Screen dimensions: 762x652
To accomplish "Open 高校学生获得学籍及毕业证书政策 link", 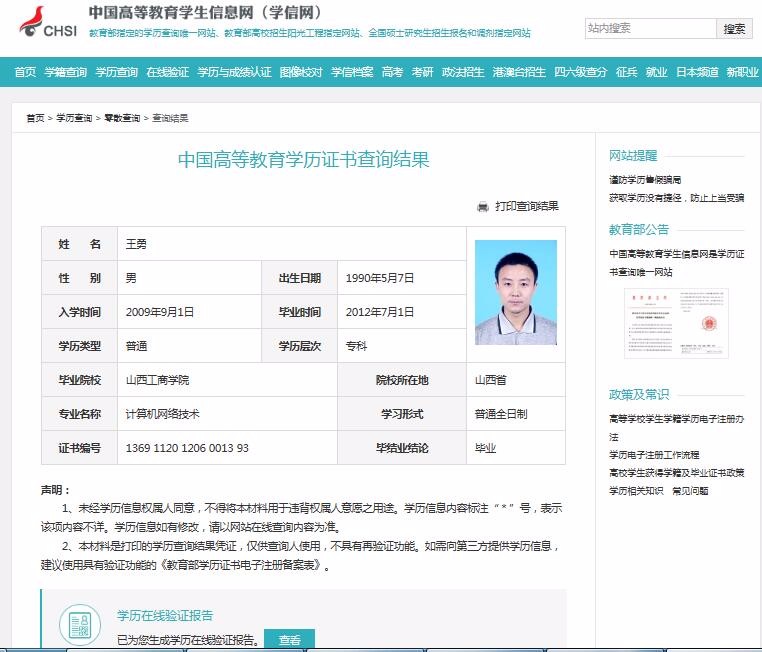I will pyautogui.click(x=676, y=473).
